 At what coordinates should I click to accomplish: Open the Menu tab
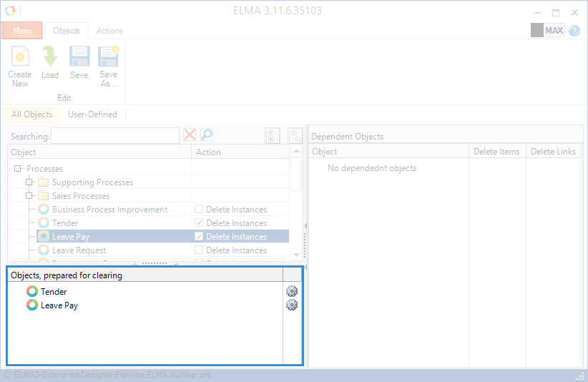point(22,31)
